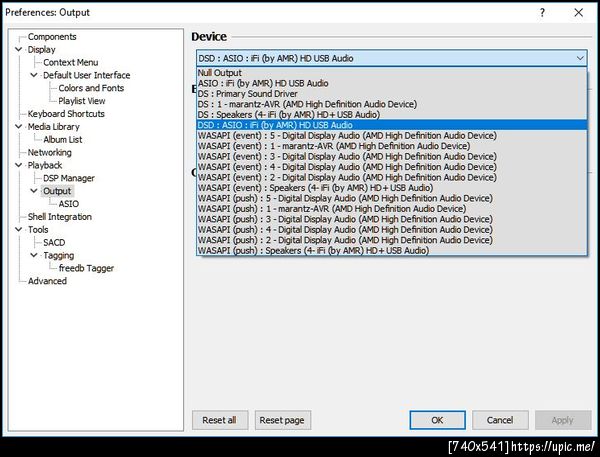Open Context Menu preferences
The image size is (600, 457).
point(70,62)
